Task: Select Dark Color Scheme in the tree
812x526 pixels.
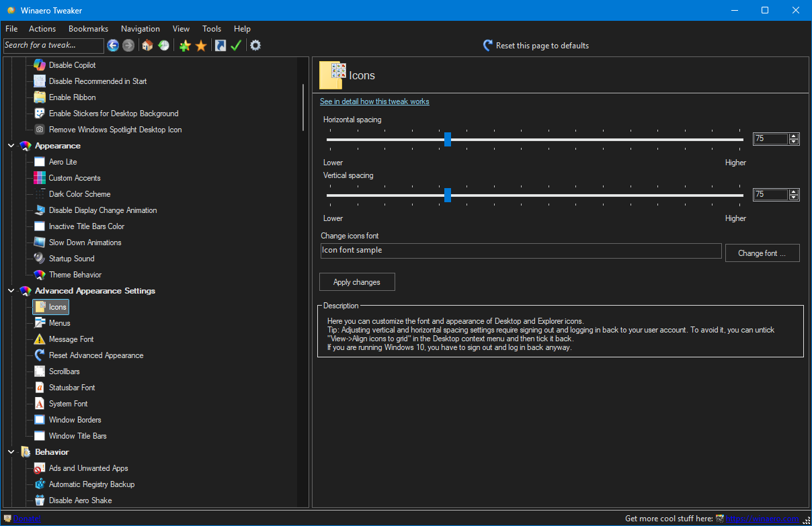Action: [x=79, y=194]
